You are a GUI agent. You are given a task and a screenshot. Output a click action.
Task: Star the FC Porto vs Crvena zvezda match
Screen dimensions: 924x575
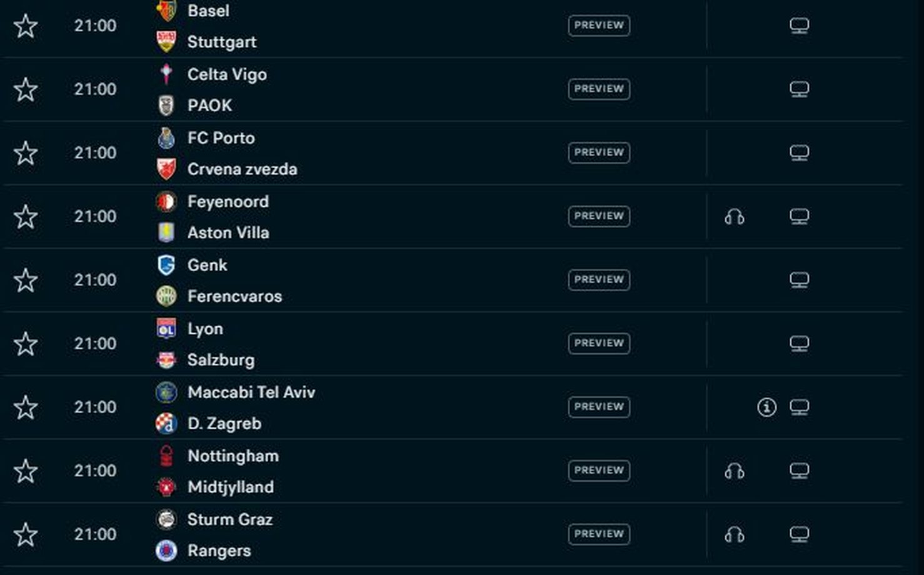(26, 153)
